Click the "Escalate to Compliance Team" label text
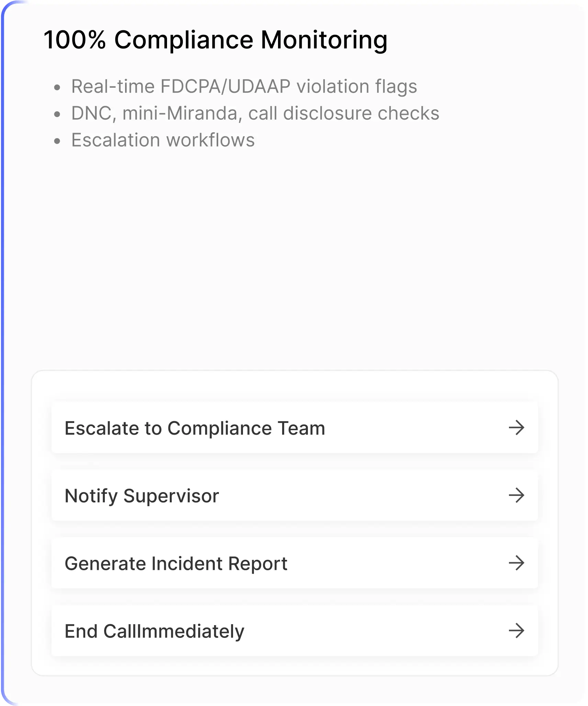Screen dimensions: 588x706 click(x=195, y=428)
